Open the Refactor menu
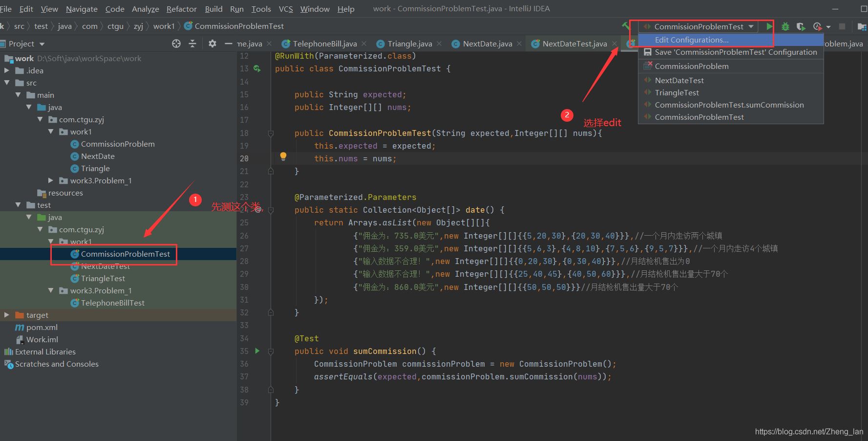This screenshot has width=868, height=441. click(181, 9)
